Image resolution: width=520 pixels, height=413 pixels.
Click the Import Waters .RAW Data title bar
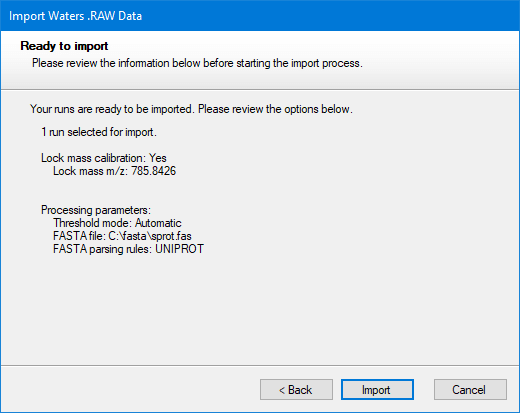(260, 16)
